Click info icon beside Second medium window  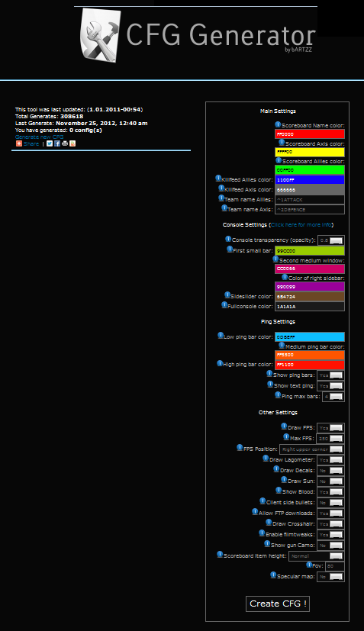tap(275, 259)
